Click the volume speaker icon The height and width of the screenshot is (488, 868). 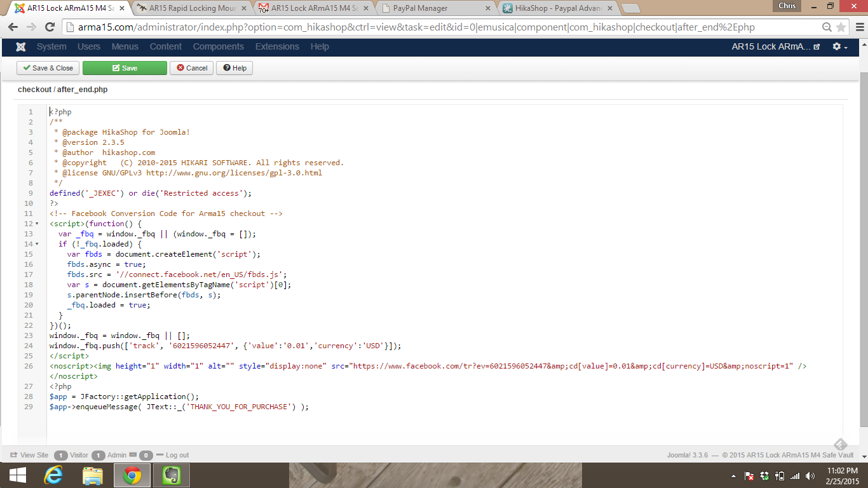coord(810,476)
